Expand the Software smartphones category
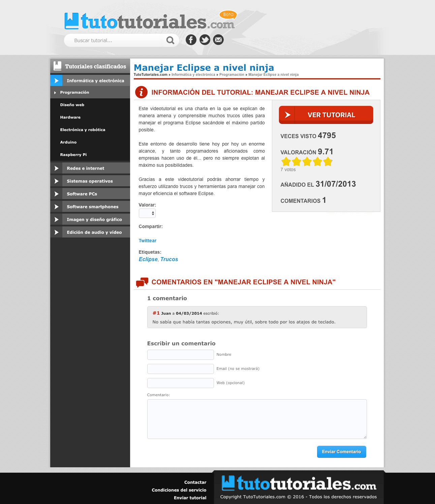 pyautogui.click(x=92, y=207)
